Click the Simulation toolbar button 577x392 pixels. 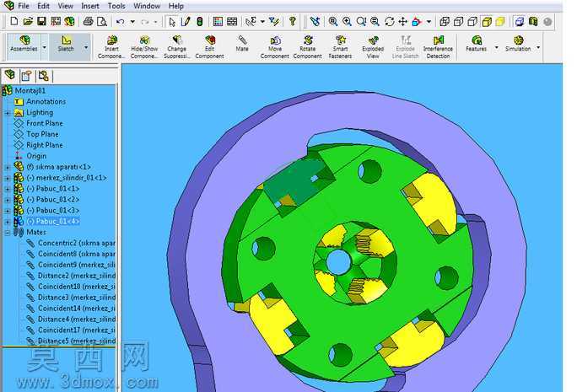(518, 44)
